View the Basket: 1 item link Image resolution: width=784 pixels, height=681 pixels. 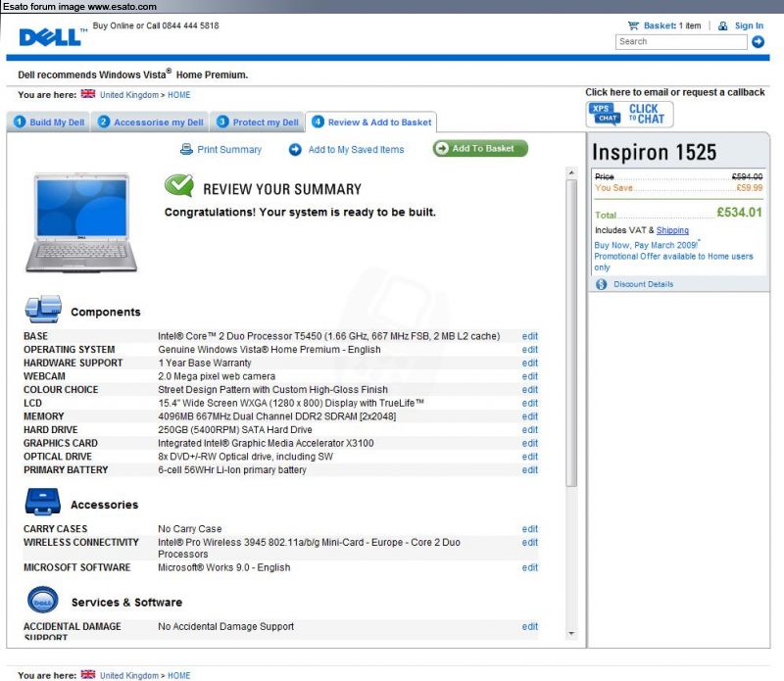(672, 25)
